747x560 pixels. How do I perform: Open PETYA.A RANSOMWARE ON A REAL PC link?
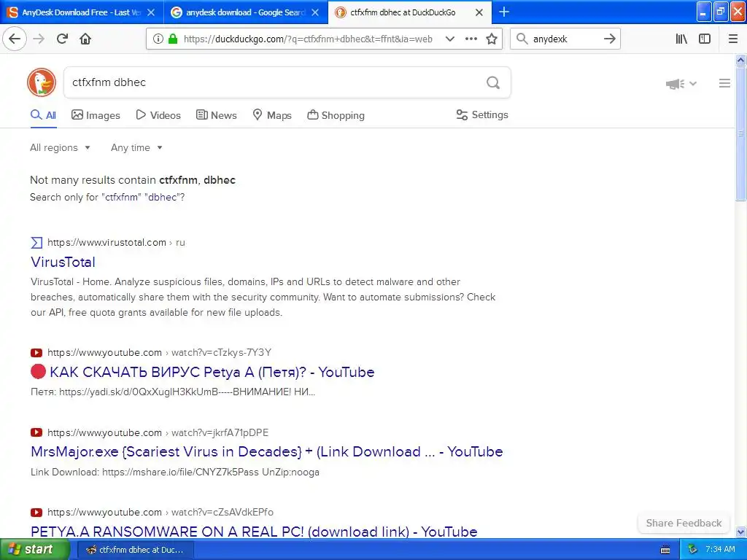click(x=254, y=531)
